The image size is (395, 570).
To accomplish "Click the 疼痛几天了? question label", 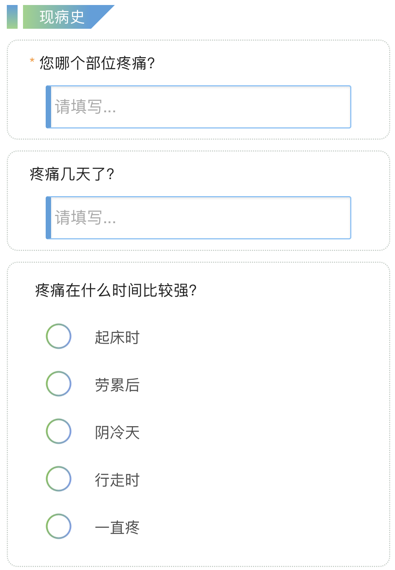I will click(72, 174).
